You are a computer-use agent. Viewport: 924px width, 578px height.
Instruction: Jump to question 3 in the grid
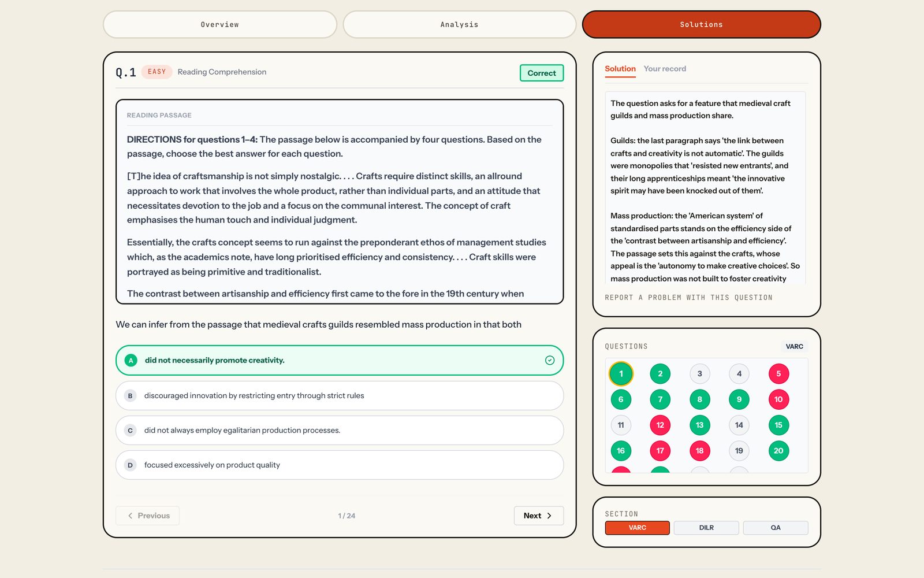pos(699,373)
